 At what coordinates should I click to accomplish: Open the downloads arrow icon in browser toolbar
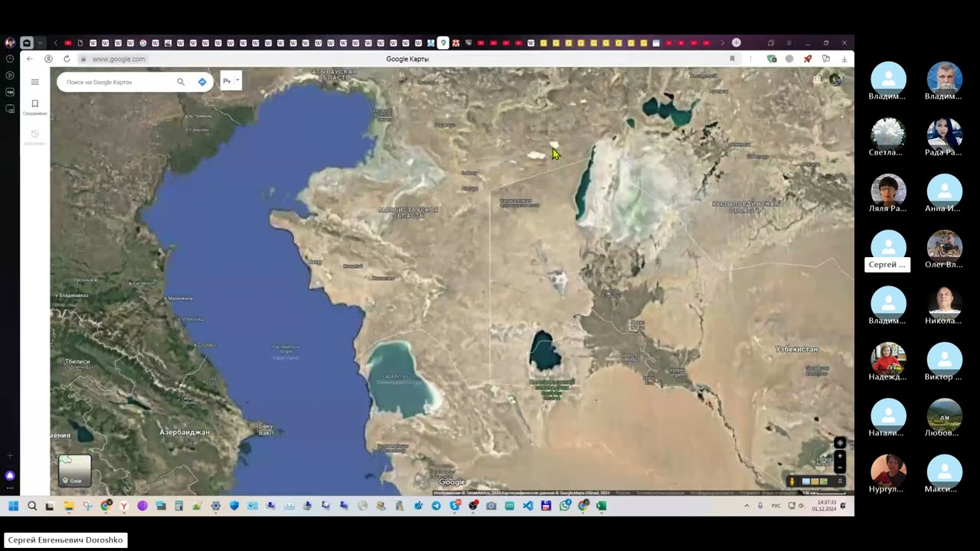[x=844, y=59]
